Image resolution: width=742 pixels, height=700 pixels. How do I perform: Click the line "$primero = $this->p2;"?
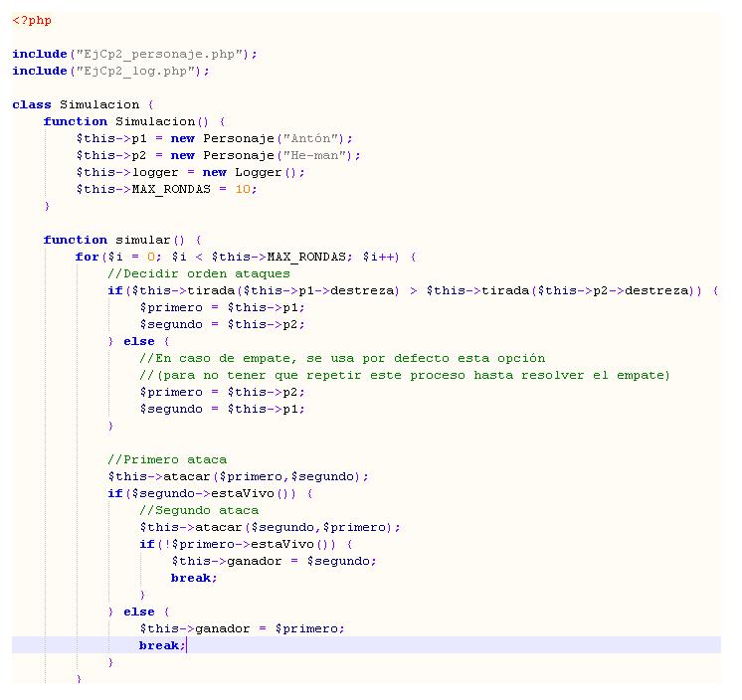[x=222, y=392]
